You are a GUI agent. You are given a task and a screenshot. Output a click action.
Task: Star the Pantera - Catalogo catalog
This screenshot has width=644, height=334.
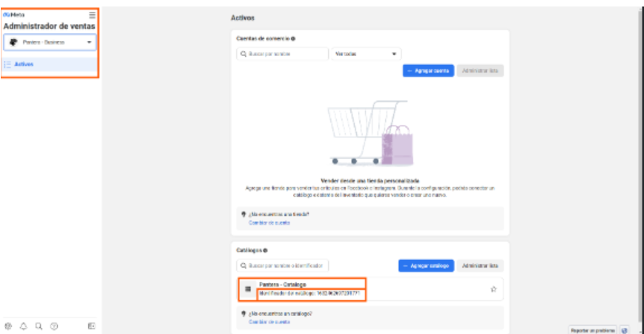tap(494, 289)
